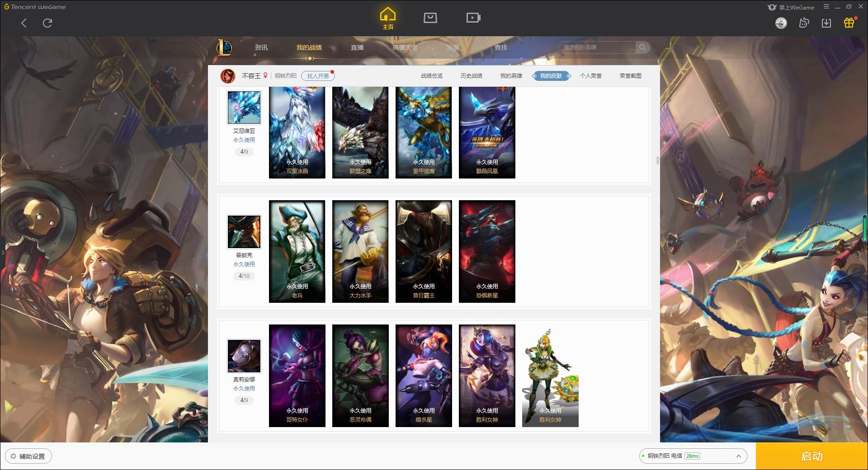Screen dimensions: 868x470
Task: Click the player profile avatar 不容王
Action: 228,76
